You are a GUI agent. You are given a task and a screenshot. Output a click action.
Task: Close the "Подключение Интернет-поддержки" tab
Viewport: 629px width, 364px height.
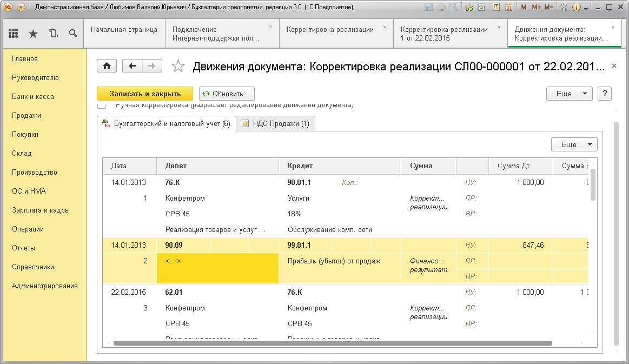point(271,27)
